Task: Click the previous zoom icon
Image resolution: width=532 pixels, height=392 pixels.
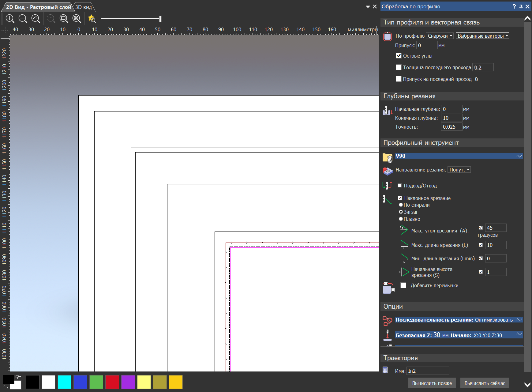Action: tap(36, 19)
